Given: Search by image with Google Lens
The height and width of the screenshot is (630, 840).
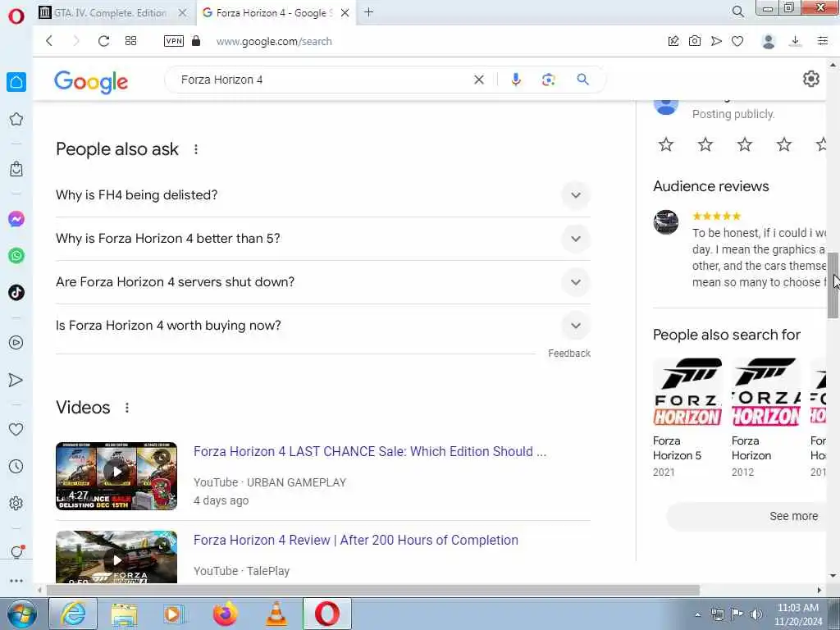Looking at the screenshot, I should pos(548,80).
